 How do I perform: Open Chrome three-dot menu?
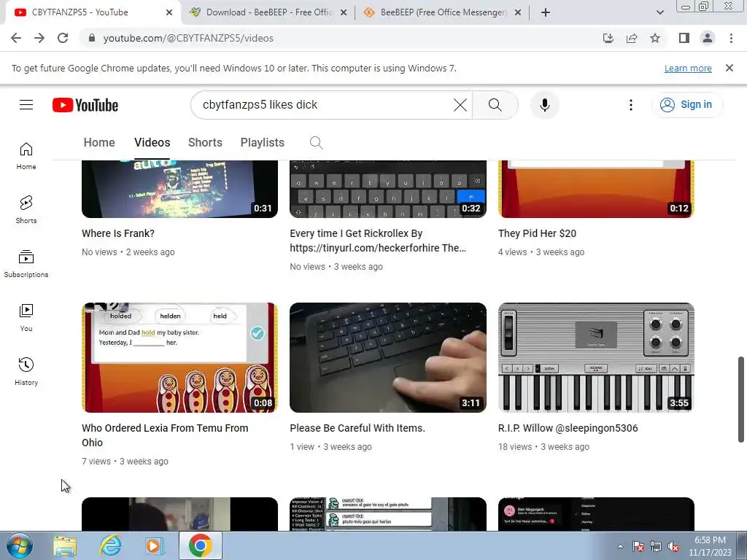click(731, 38)
